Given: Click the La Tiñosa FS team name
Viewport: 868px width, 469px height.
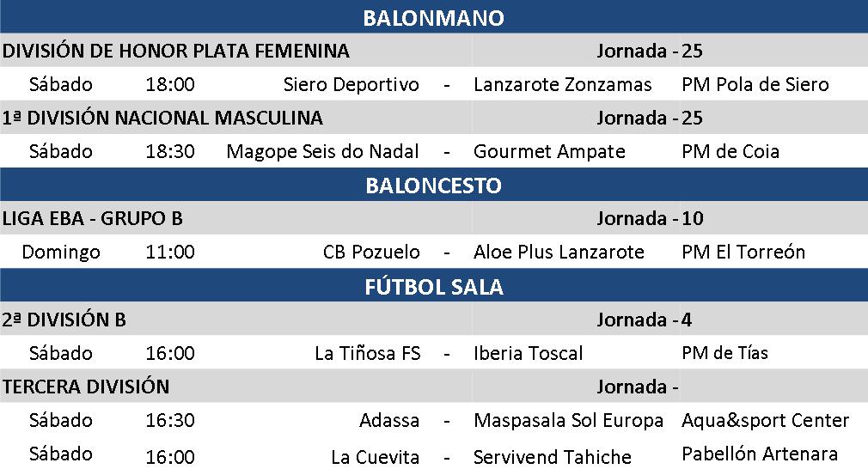Looking at the screenshot, I should pyautogui.click(x=368, y=353).
